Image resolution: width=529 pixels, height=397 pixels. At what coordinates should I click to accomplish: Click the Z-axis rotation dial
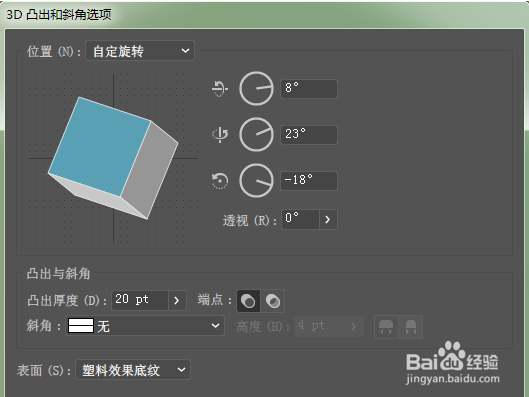pyautogui.click(x=256, y=180)
